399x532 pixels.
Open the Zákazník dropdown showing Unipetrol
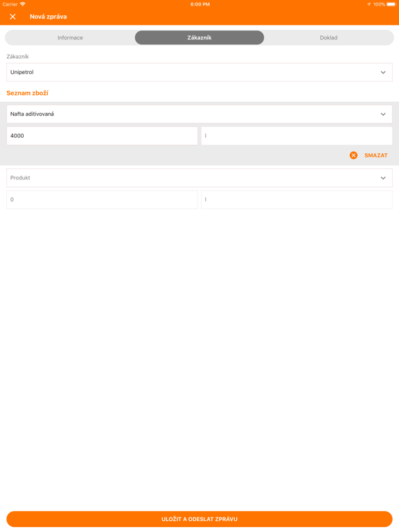(199, 72)
